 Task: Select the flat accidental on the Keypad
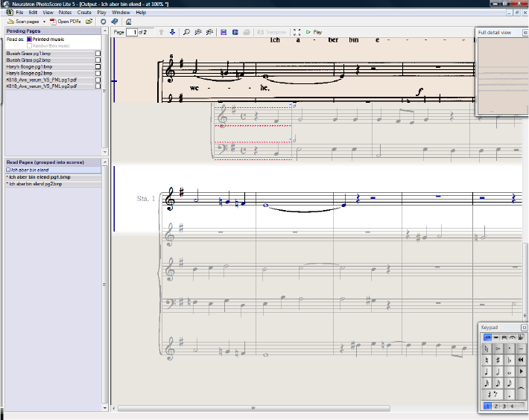click(509, 360)
